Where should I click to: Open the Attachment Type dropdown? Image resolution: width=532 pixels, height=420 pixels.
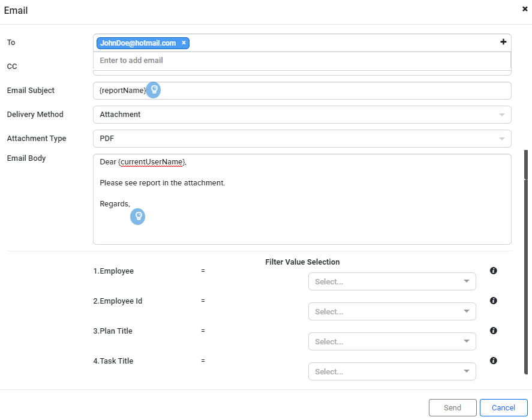coord(302,139)
